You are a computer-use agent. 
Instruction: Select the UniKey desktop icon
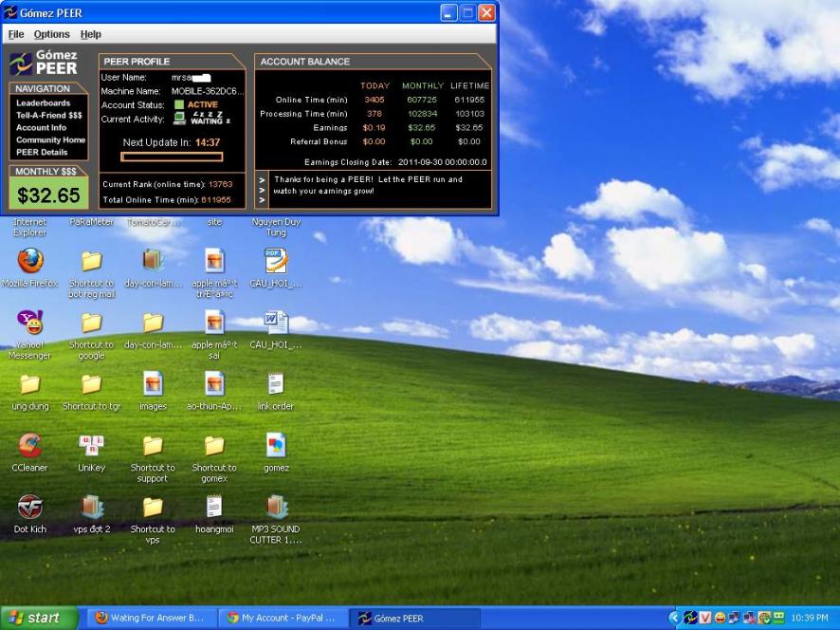(x=91, y=446)
